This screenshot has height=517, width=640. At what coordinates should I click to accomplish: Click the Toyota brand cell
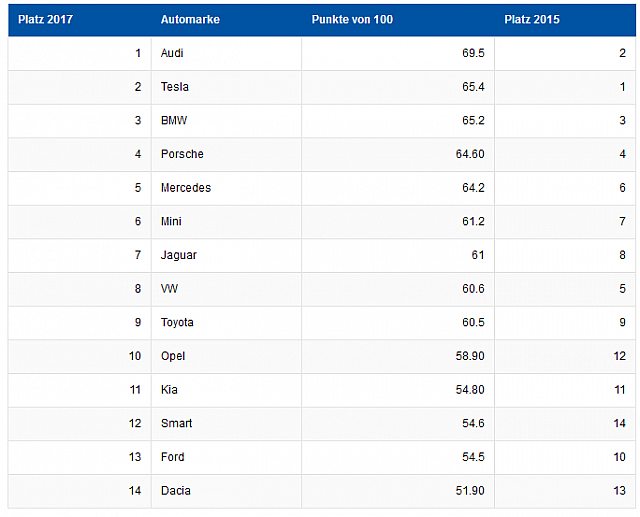(177, 322)
